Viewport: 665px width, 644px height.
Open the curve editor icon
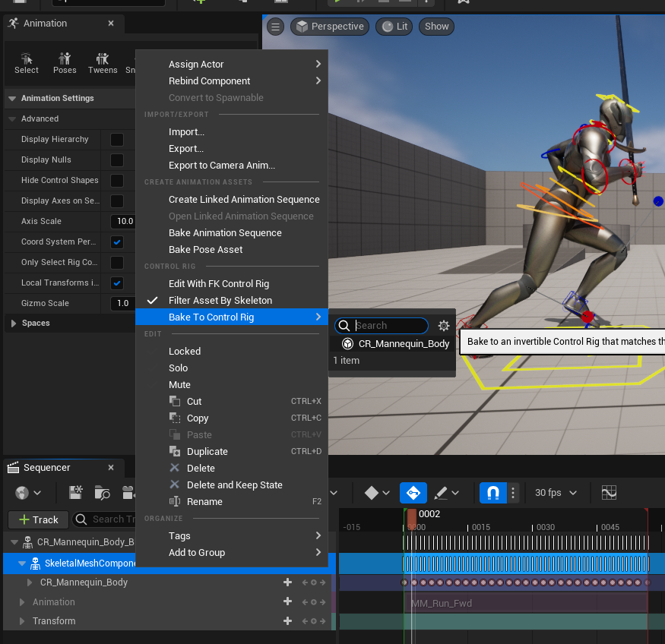point(609,493)
